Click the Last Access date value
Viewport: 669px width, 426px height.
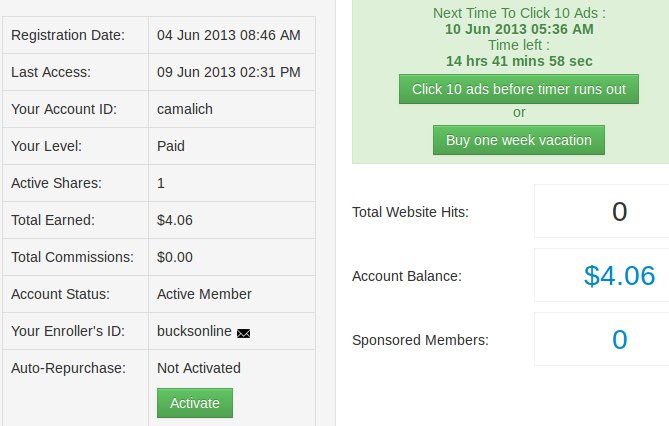(228, 72)
